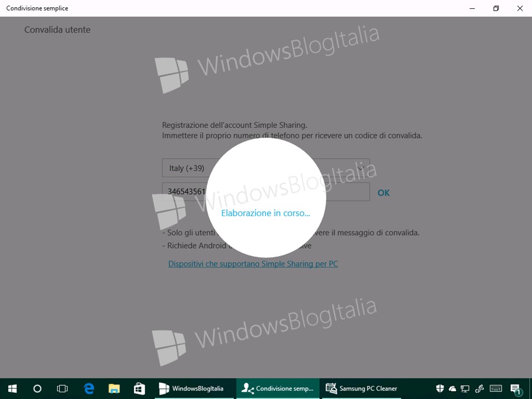The image size is (532, 399).
Task: Open Windows Ink pen tray icon
Action: [x=479, y=388]
